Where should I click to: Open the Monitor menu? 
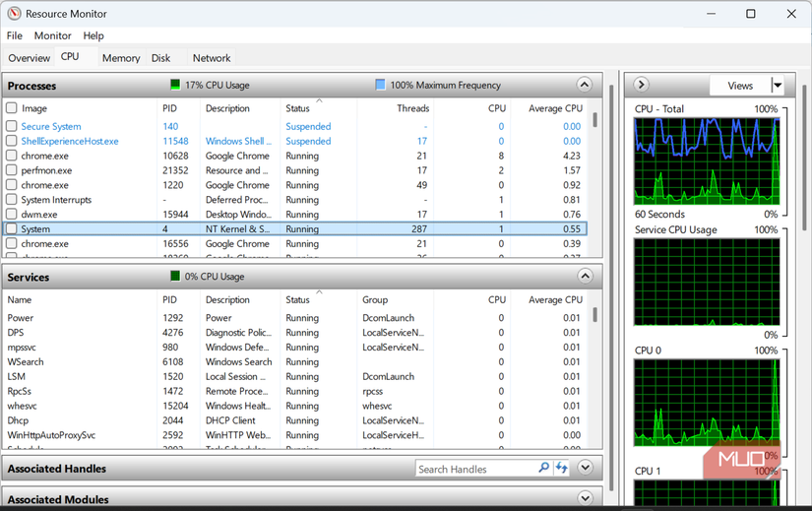click(52, 35)
